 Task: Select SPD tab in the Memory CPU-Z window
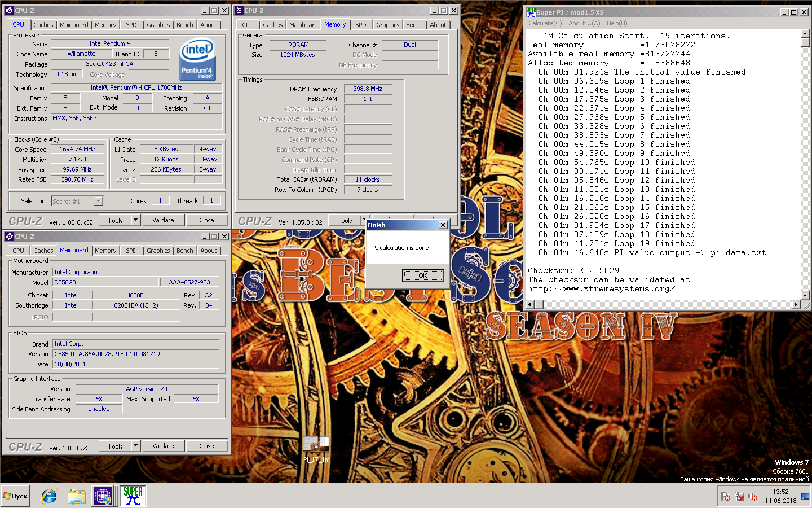click(x=361, y=25)
